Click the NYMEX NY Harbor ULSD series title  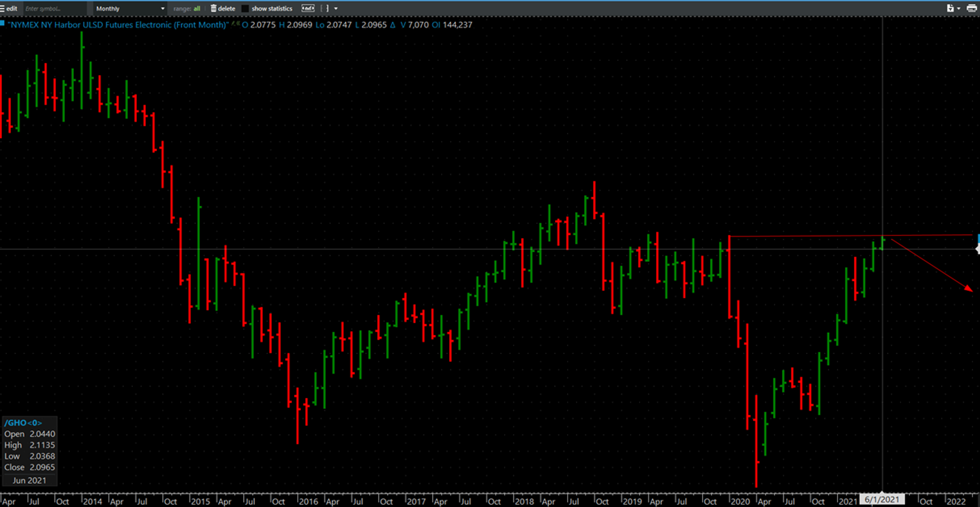[x=118, y=25]
